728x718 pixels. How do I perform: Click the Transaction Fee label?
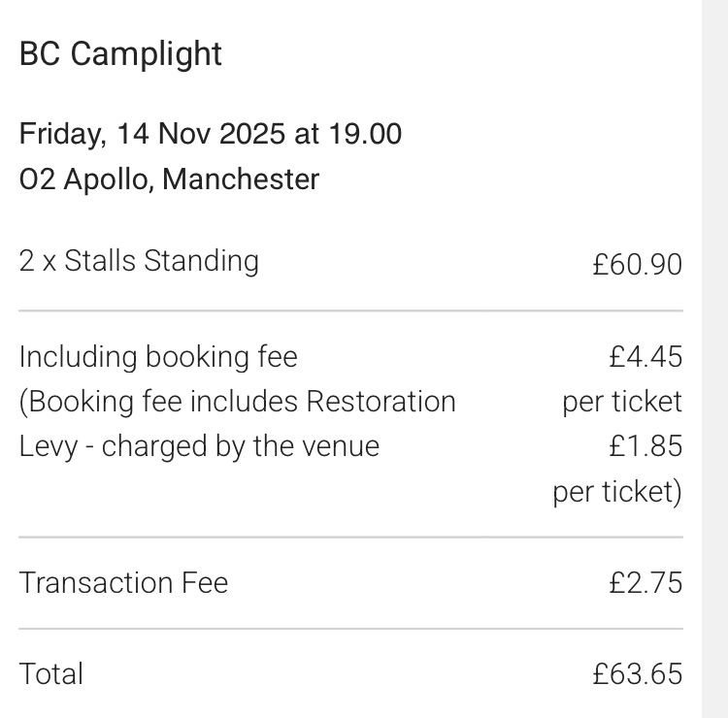click(x=123, y=583)
